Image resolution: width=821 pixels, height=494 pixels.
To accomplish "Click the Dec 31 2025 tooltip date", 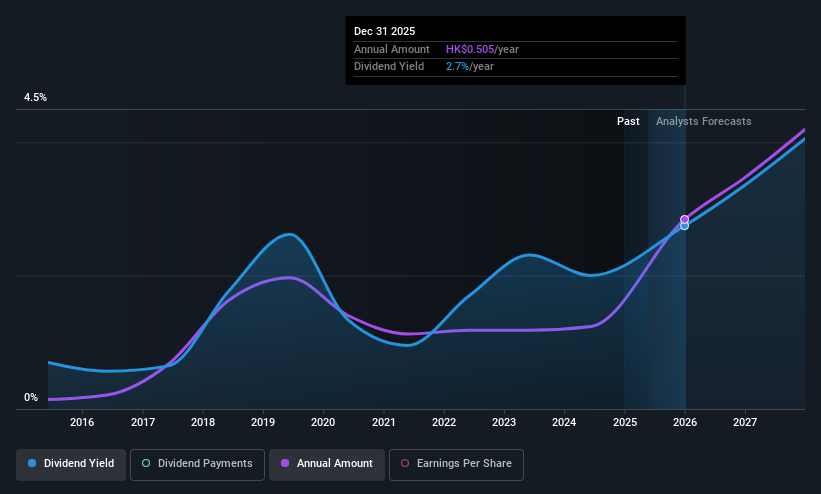I will [x=384, y=31].
